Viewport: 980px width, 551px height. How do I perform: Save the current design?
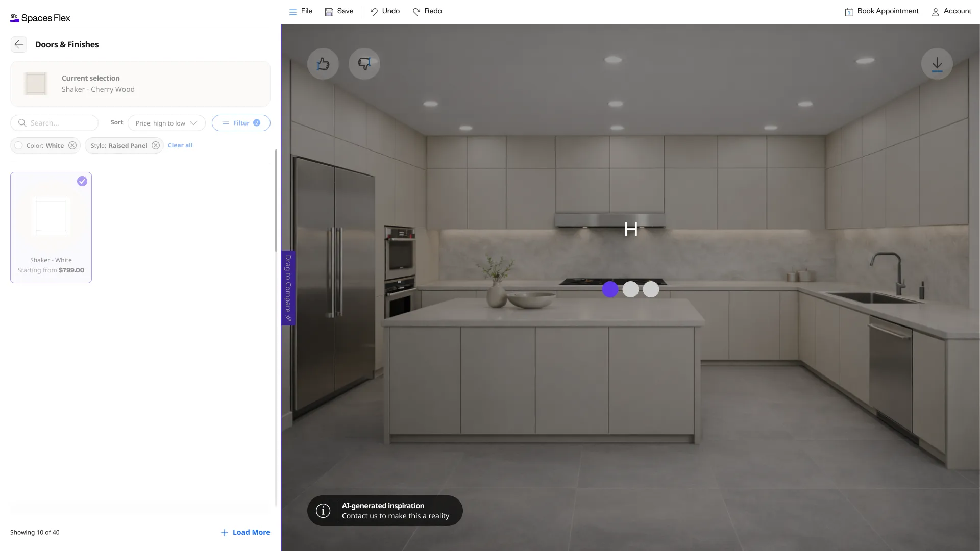pos(339,11)
